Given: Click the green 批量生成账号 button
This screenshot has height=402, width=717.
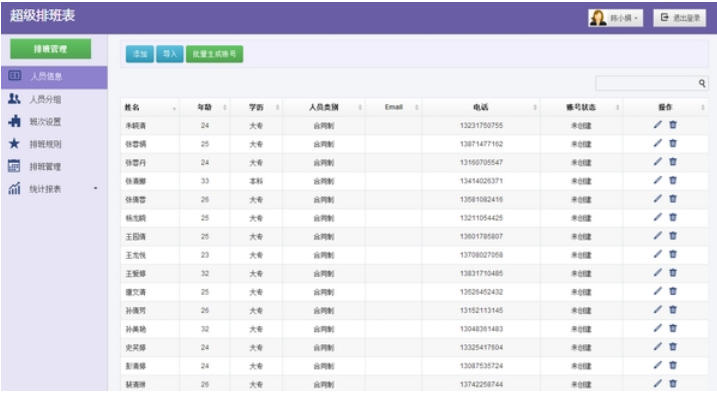Looking at the screenshot, I should (215, 54).
